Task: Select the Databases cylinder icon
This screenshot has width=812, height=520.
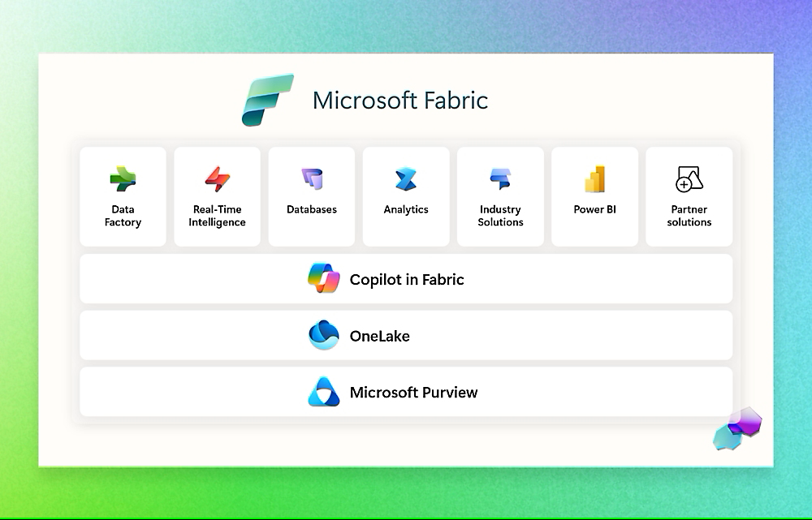Action: click(311, 177)
